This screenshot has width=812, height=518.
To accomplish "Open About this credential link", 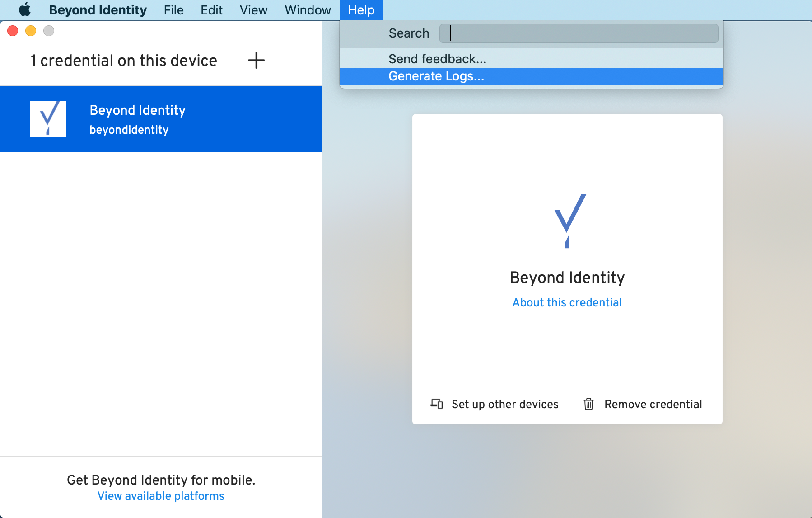I will 567,302.
